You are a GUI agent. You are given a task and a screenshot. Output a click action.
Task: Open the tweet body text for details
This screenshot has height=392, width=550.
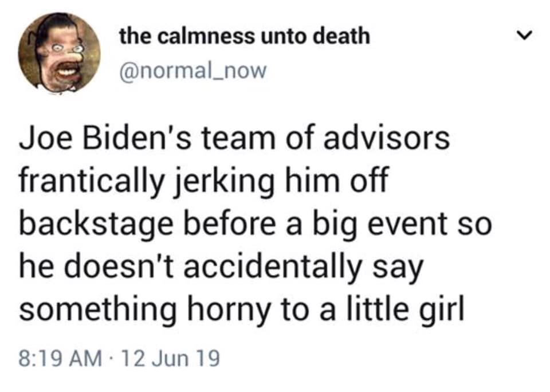(256, 224)
